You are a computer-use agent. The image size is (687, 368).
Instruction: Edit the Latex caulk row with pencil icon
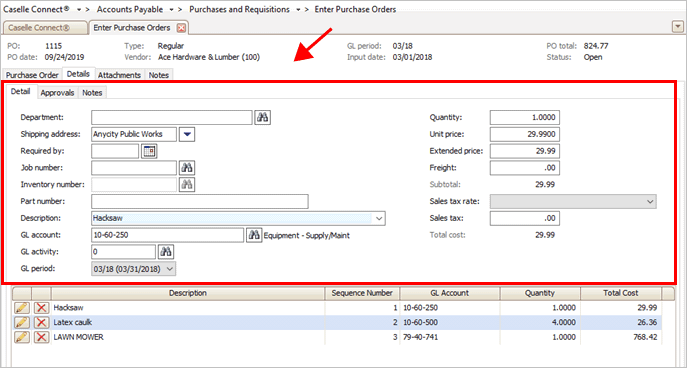coord(22,323)
